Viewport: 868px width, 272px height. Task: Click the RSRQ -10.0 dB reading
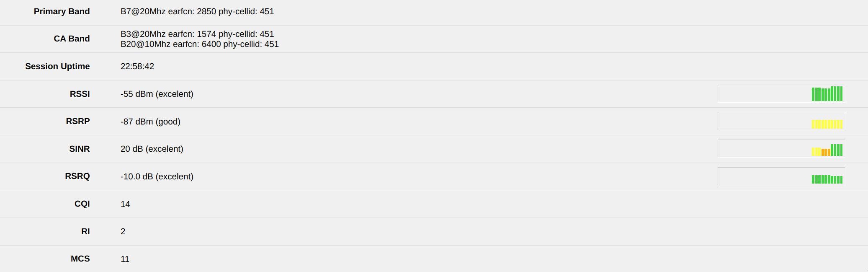point(157,176)
